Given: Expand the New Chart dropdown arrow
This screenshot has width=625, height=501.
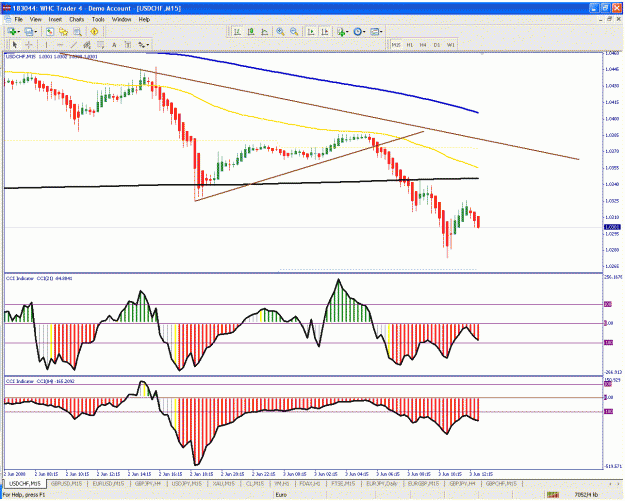Looking at the screenshot, I should point(19,31).
